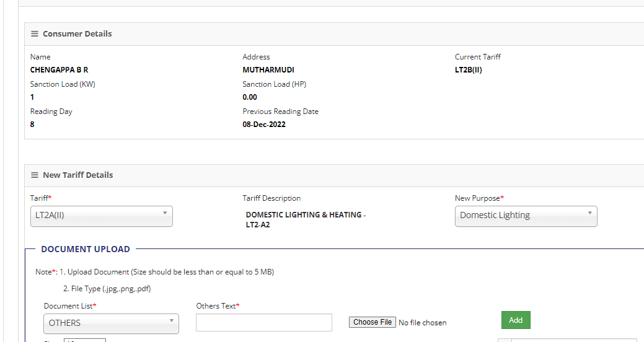Click the arrow on the Tariff select box
This screenshot has width=644, height=342.
pyautogui.click(x=165, y=213)
